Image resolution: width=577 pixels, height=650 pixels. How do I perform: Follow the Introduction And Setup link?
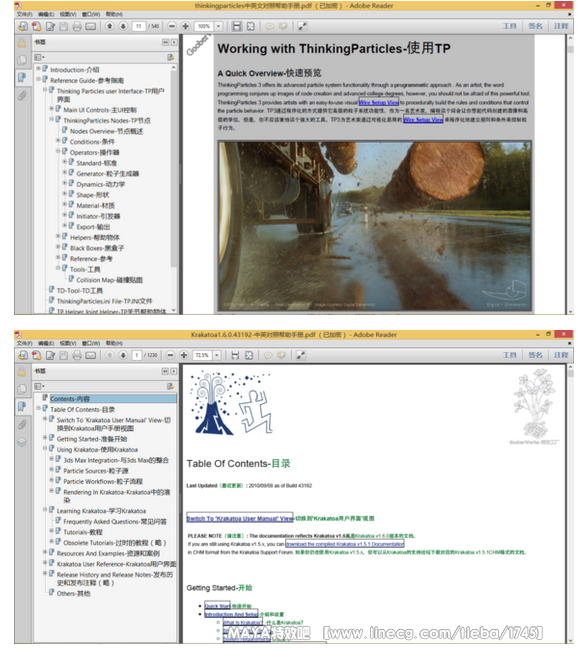[x=231, y=614]
